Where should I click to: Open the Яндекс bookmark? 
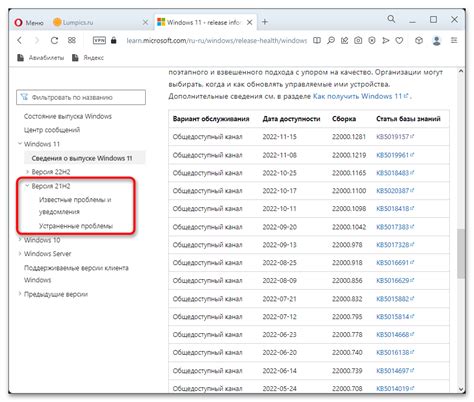(x=88, y=58)
